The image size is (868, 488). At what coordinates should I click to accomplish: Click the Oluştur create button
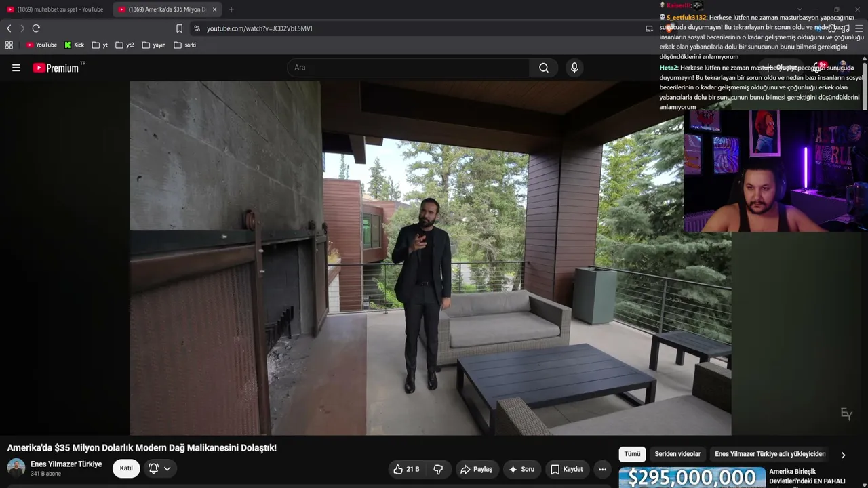pos(782,68)
